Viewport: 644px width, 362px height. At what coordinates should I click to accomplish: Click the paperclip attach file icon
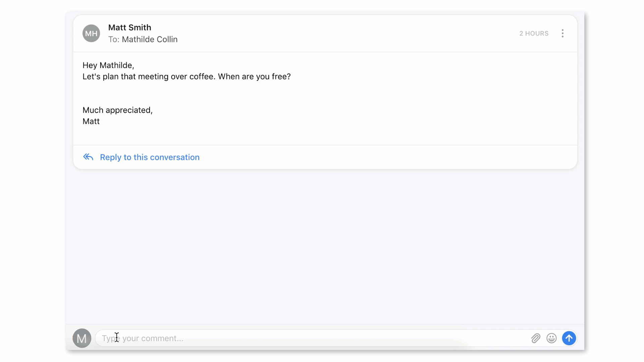pyautogui.click(x=536, y=338)
